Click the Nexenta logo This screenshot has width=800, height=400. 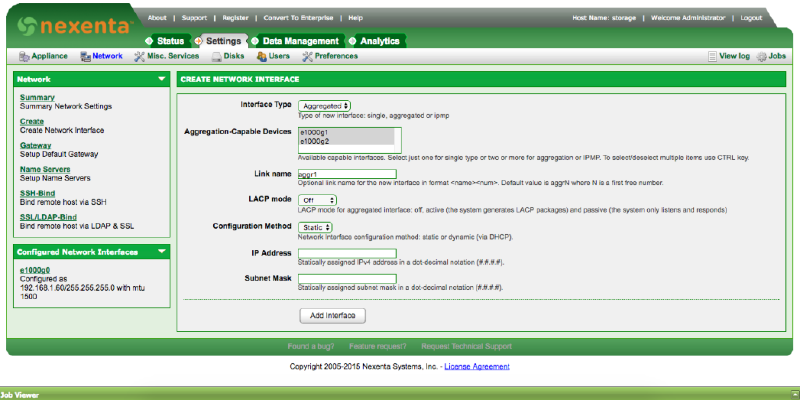[x=65, y=23]
